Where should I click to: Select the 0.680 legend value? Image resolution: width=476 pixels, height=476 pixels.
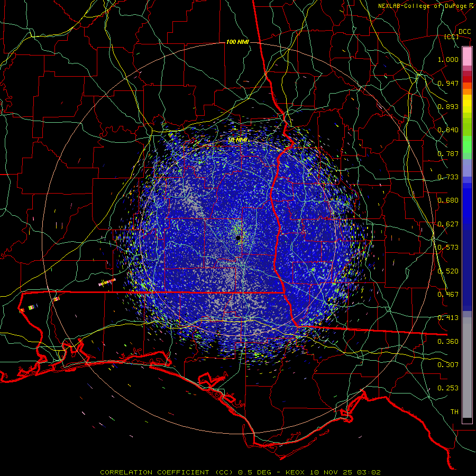[448, 200]
